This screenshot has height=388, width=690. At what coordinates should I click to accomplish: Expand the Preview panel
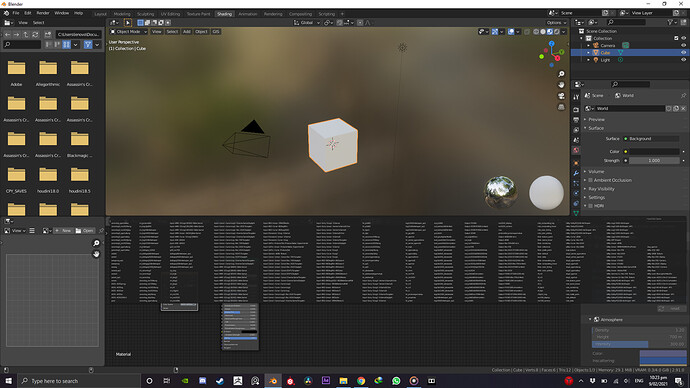pos(596,120)
